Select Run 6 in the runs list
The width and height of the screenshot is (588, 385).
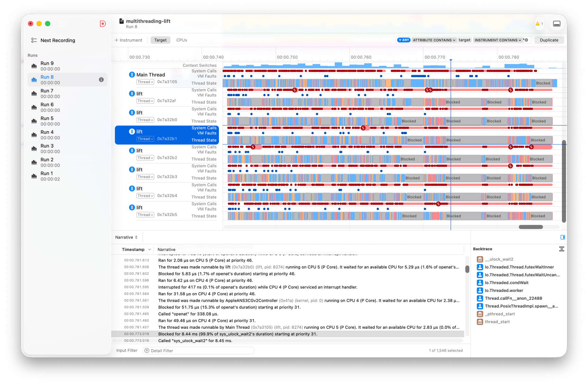tap(67, 107)
